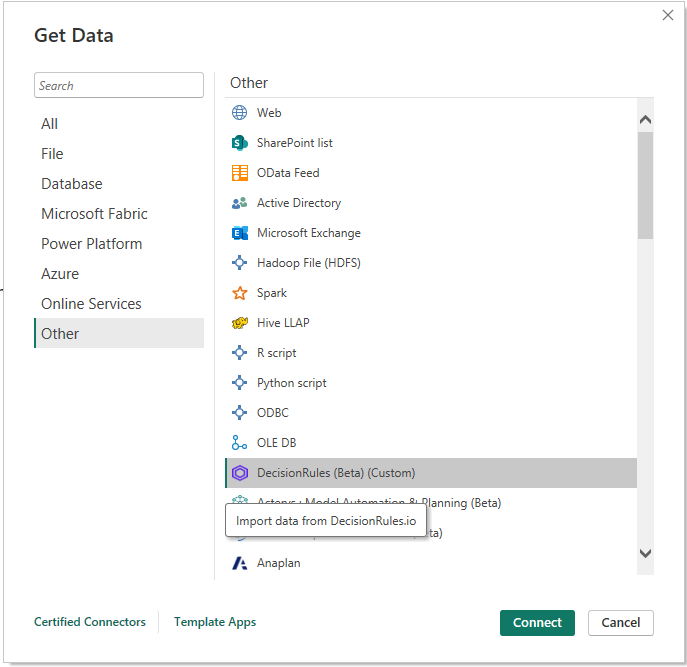This screenshot has height=667, width=687.
Task: Switch to the Database category
Action: [x=72, y=184]
